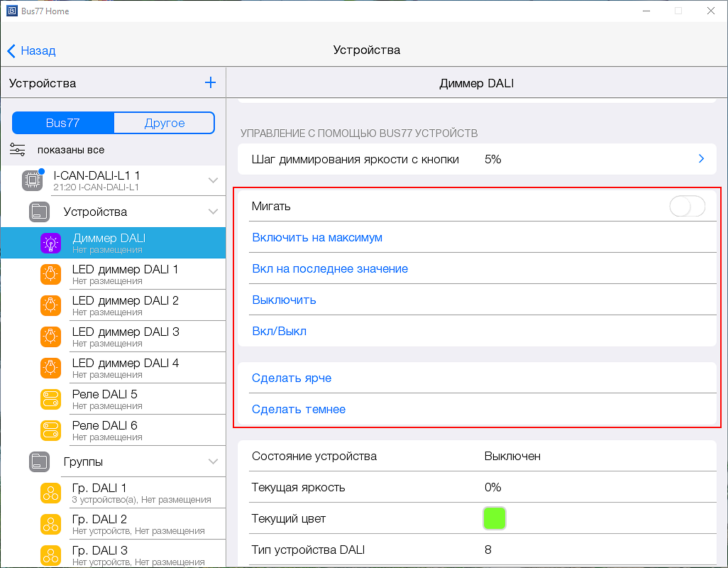
Task: Go back with the Назад button
Action: [31, 50]
